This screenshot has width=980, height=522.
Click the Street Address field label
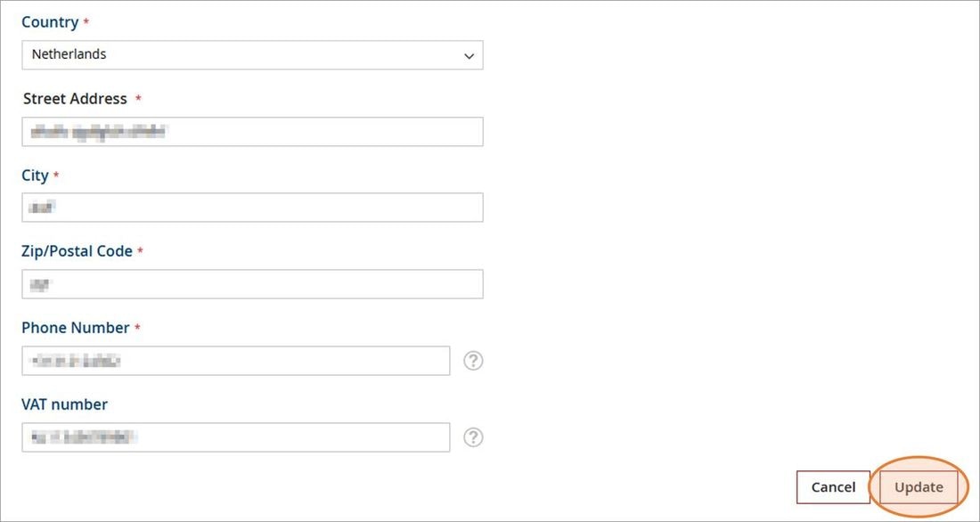pyautogui.click(x=75, y=99)
